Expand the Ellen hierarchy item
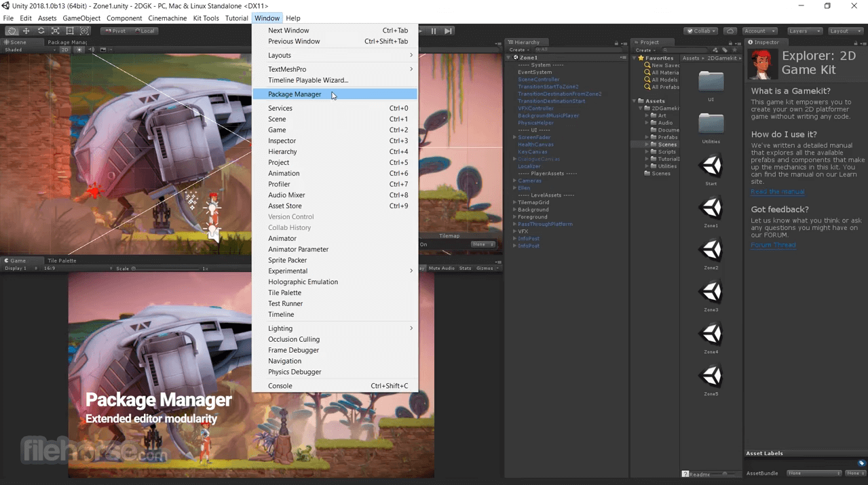The width and height of the screenshot is (868, 485). coord(514,188)
